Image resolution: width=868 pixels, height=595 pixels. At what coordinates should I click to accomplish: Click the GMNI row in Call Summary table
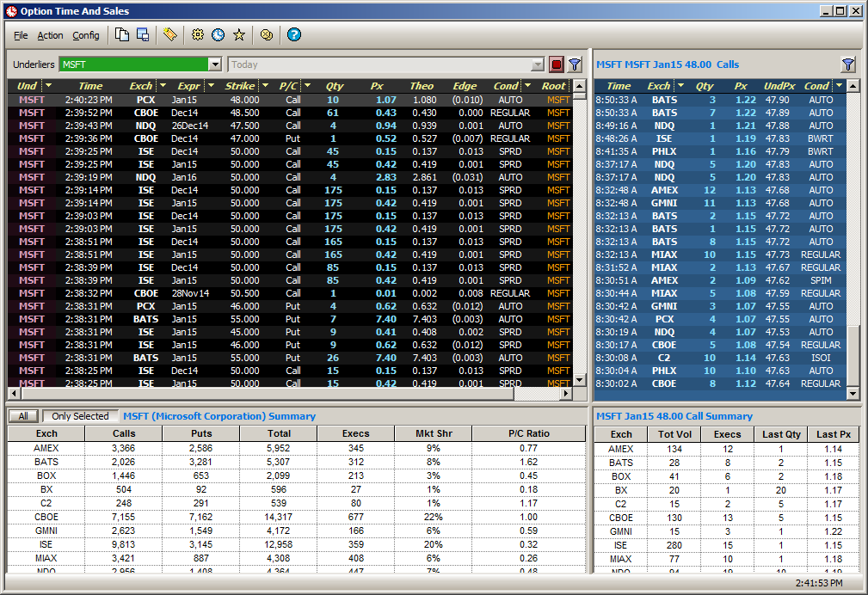pyautogui.click(x=727, y=531)
